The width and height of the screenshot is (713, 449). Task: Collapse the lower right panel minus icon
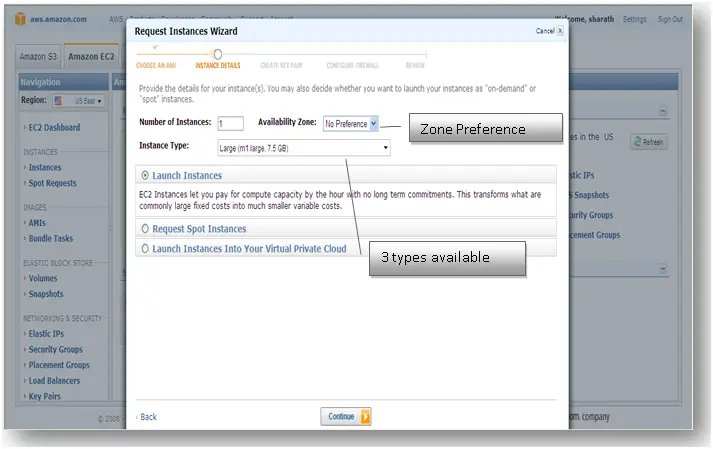(663, 269)
